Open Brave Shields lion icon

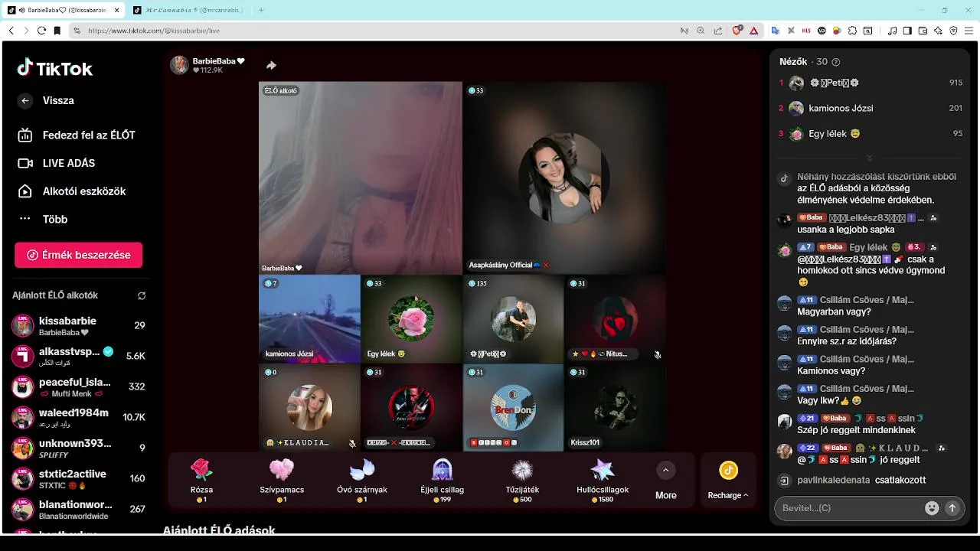[737, 31]
